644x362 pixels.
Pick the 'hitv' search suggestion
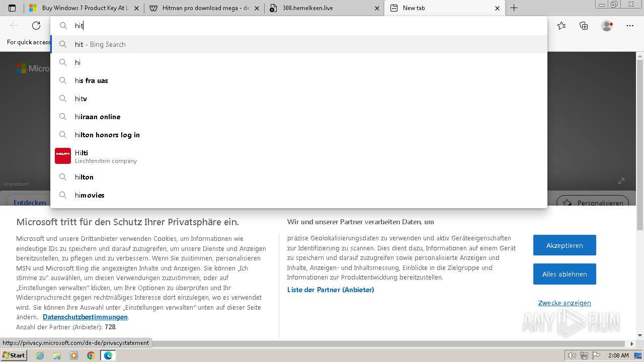pyautogui.click(x=299, y=99)
